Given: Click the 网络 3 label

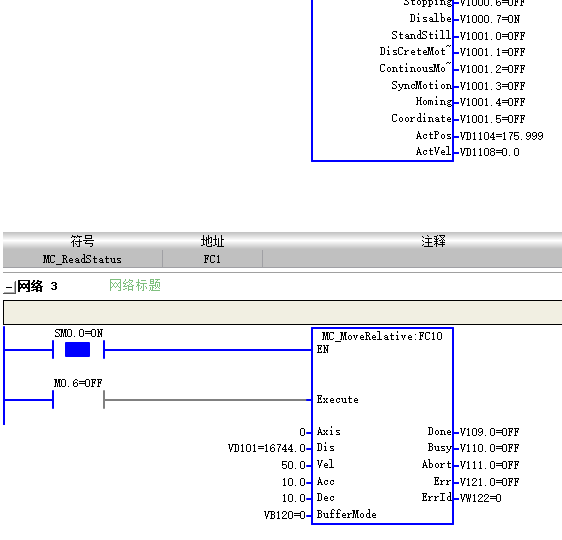Looking at the screenshot, I should pyautogui.click(x=37, y=286).
